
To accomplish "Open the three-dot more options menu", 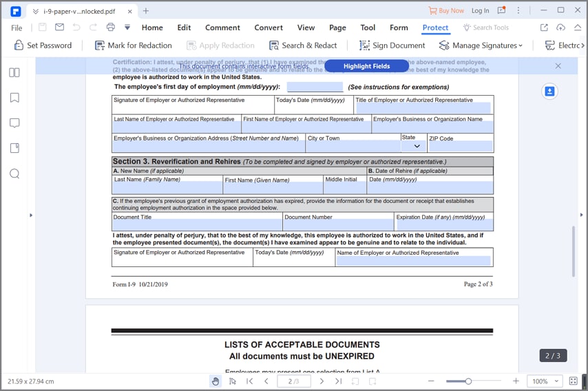I will pyautogui.click(x=518, y=10).
